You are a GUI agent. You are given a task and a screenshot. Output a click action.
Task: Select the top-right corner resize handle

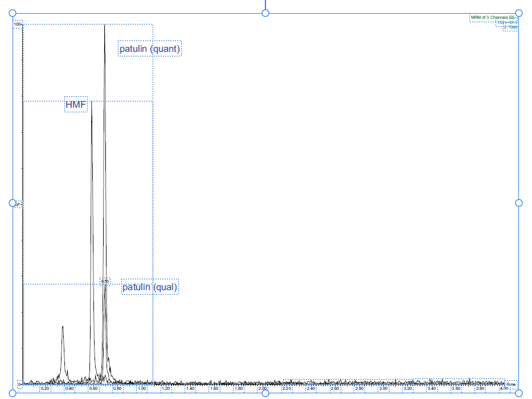tap(519, 13)
